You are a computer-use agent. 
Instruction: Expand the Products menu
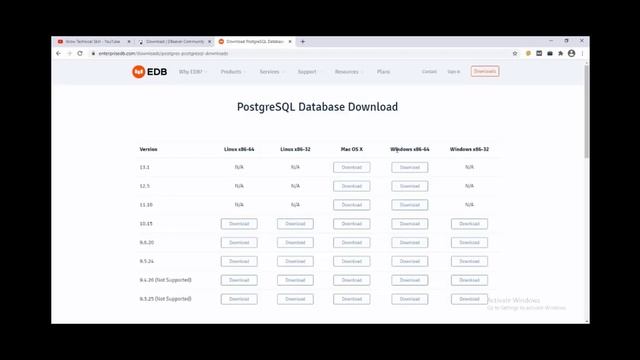coord(233,72)
